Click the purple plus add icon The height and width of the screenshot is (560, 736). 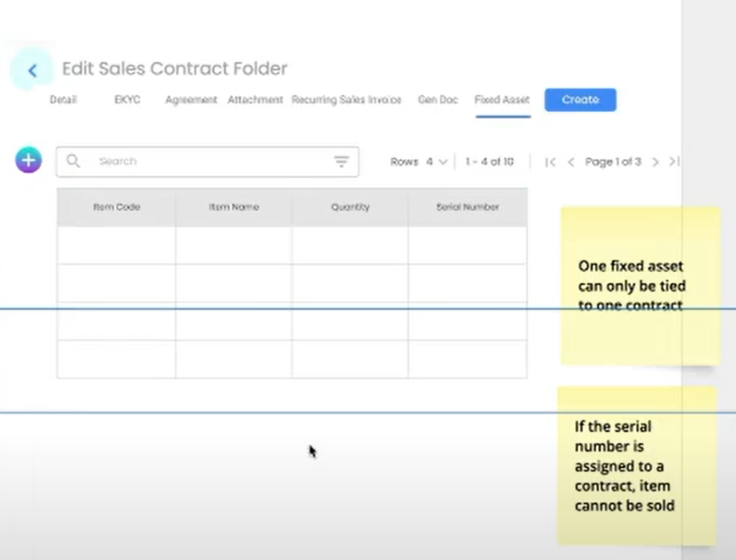[x=28, y=160]
